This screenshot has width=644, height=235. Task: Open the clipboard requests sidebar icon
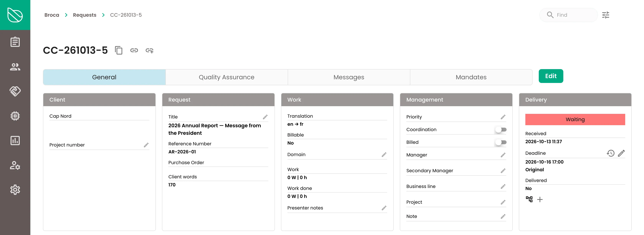pyautogui.click(x=15, y=42)
